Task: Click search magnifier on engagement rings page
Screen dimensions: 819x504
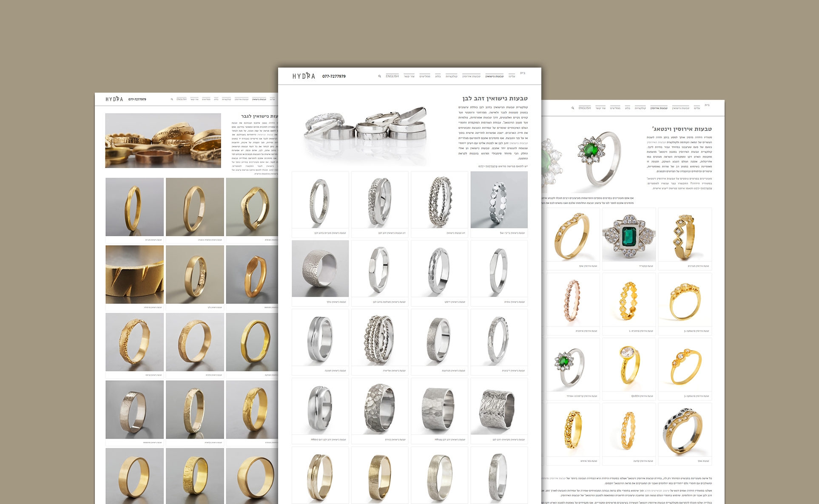Action: point(573,108)
